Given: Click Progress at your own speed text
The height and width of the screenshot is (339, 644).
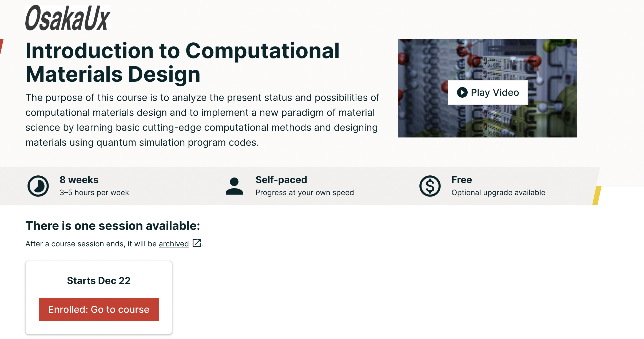Looking at the screenshot, I should coord(305,192).
